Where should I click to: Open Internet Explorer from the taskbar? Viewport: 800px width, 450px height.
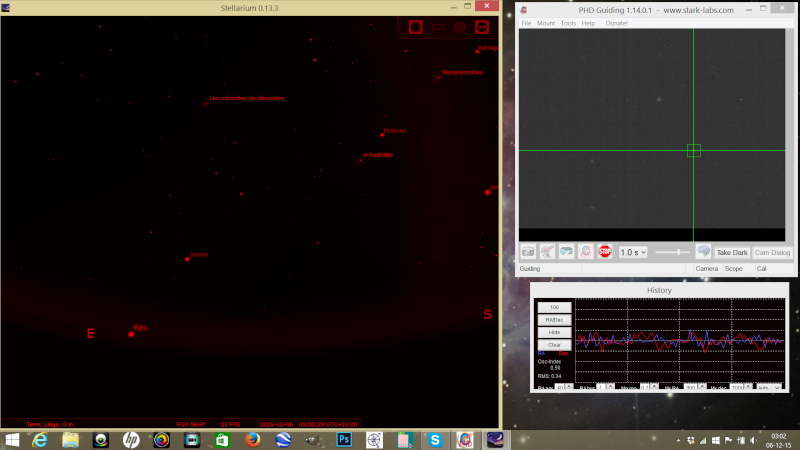click(40, 440)
